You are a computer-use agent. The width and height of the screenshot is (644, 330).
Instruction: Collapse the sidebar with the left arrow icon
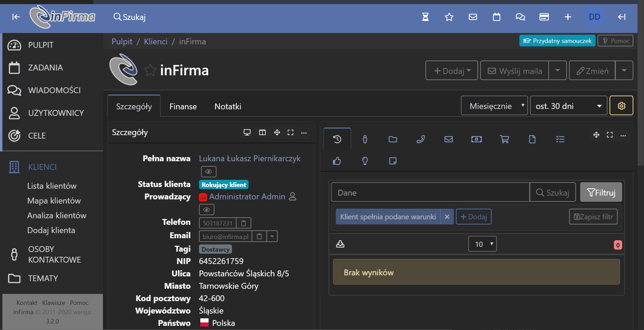point(16,17)
